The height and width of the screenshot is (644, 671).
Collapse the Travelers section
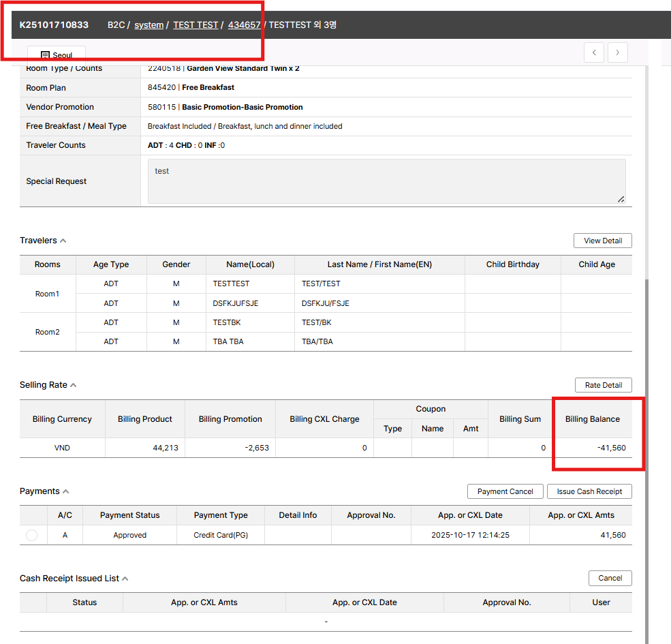[63, 241]
